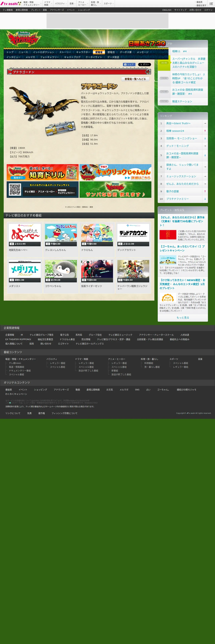Open footer link ゴーちゃん。
The width and height of the screenshot is (215, 644).
163,390
